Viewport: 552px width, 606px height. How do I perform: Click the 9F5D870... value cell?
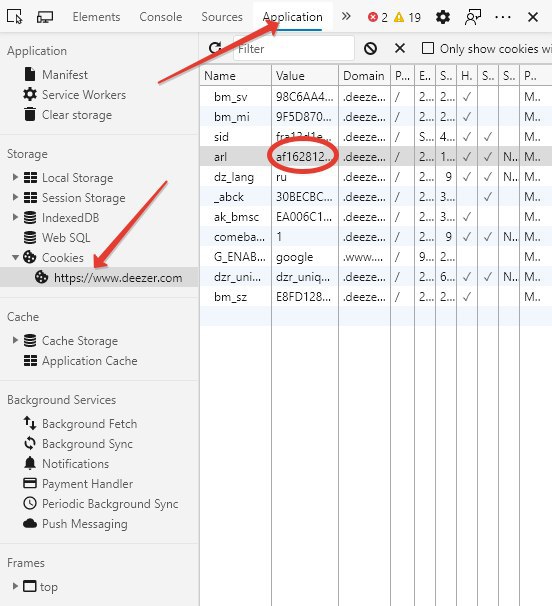[x=305, y=117]
